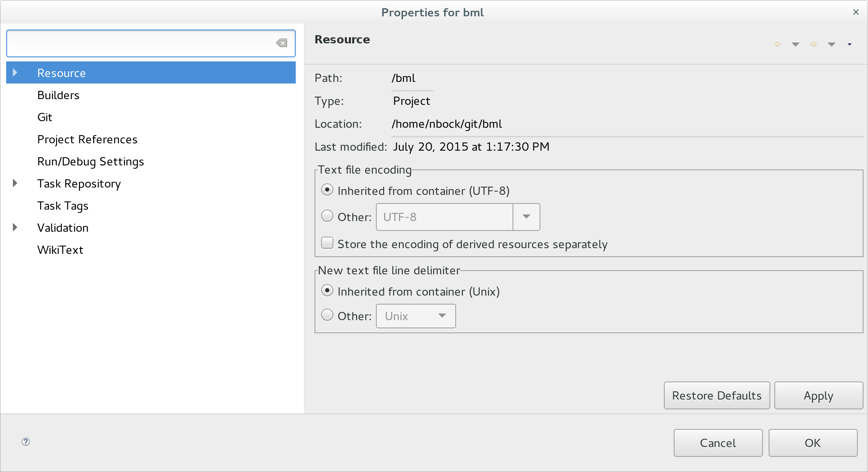Viewport: 868px width, 472px height.
Task: Click the back navigation arrow icon
Action: pos(778,44)
